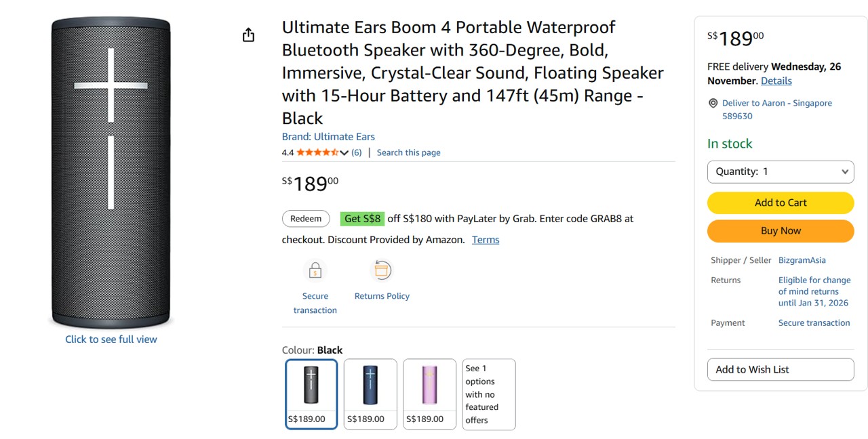The image size is (868, 439).
Task: Open the Brand: Ultimate Ears link
Action: 328,137
